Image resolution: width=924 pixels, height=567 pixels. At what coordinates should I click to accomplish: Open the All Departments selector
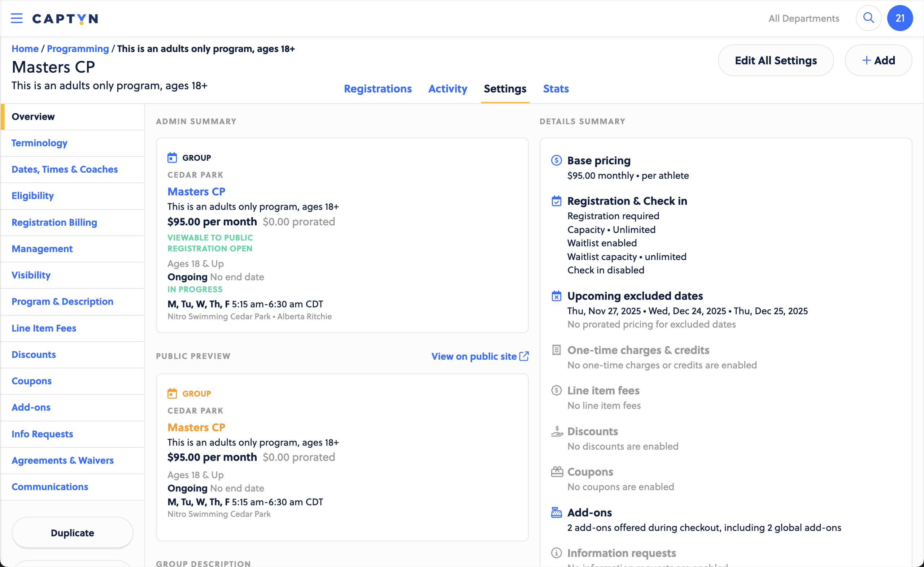point(803,18)
